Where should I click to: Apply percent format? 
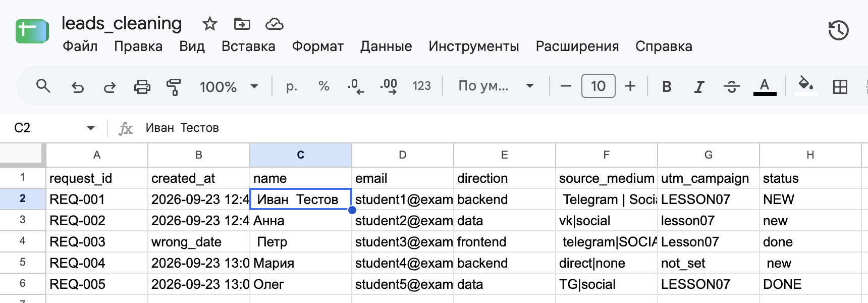(324, 86)
